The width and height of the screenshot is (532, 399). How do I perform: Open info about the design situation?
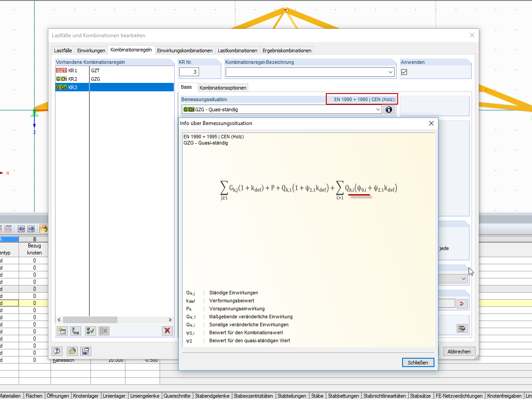coord(389,110)
